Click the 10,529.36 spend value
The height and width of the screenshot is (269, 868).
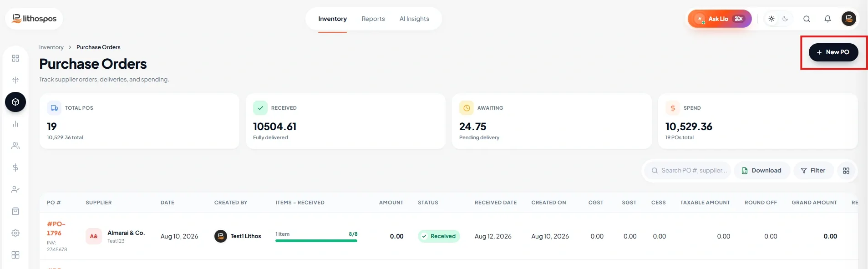pos(689,127)
